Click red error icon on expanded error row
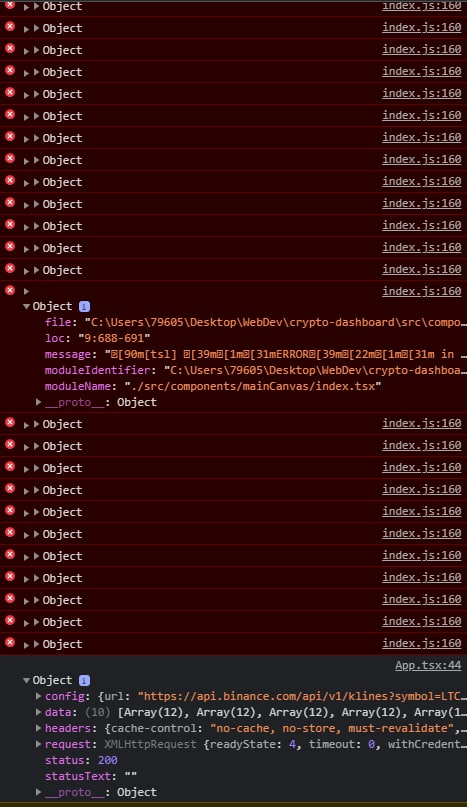 pyautogui.click(x=10, y=290)
